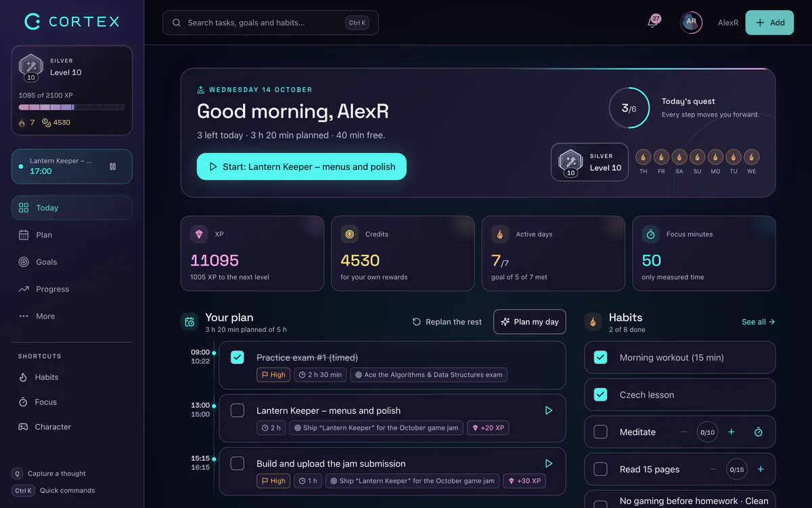Click the search tasks, goals and habits field
812x508 pixels.
[271, 22]
